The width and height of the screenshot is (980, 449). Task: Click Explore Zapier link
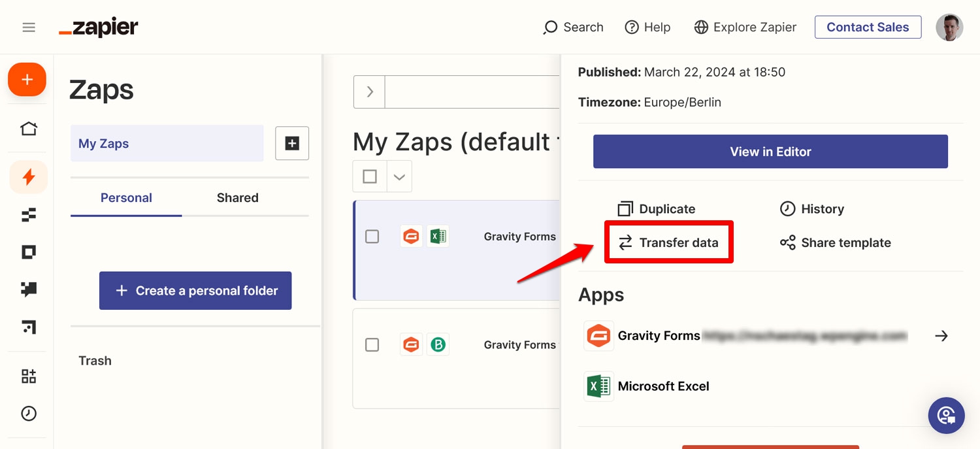click(745, 27)
